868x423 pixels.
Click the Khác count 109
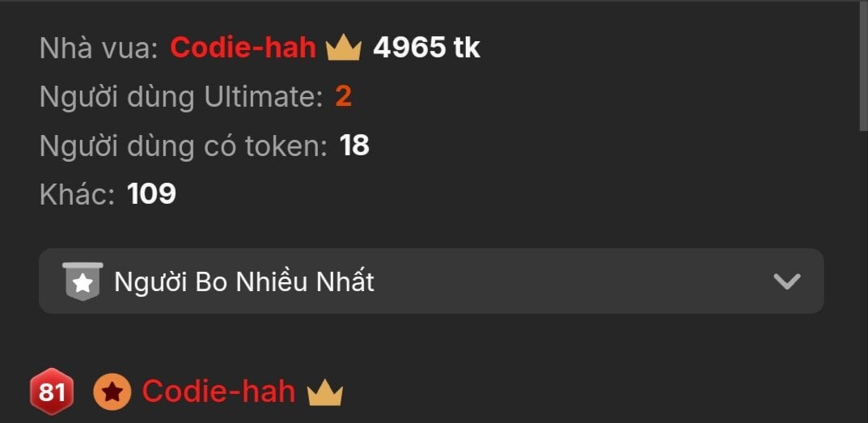pyautogui.click(x=152, y=194)
